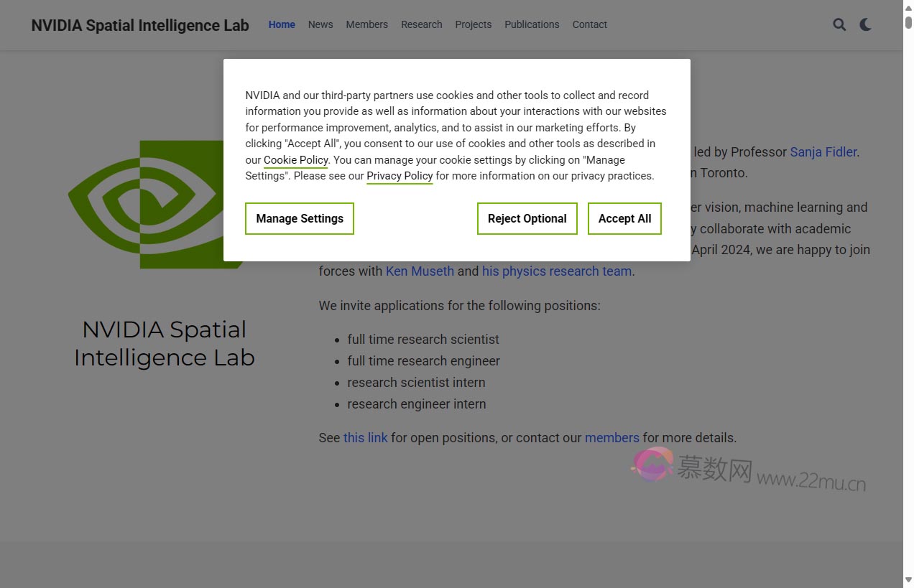This screenshot has width=914, height=588.
Task: Click the Contact menu item
Action: [x=589, y=24]
